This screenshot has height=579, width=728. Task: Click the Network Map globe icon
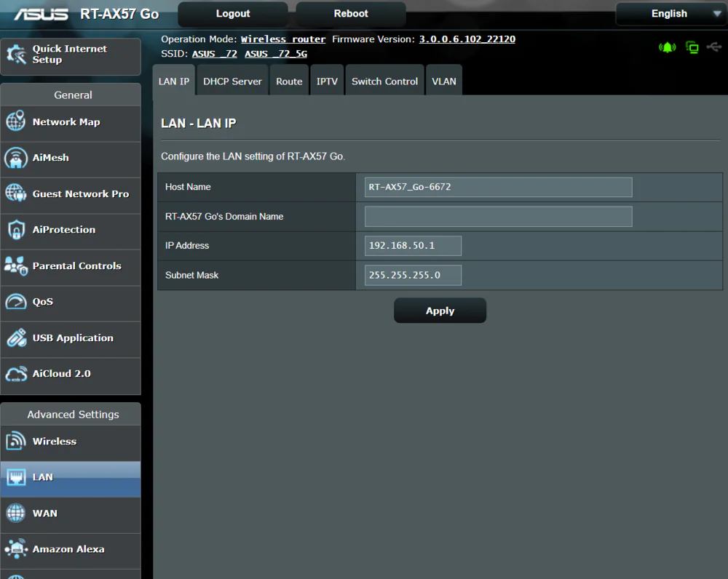click(x=16, y=121)
